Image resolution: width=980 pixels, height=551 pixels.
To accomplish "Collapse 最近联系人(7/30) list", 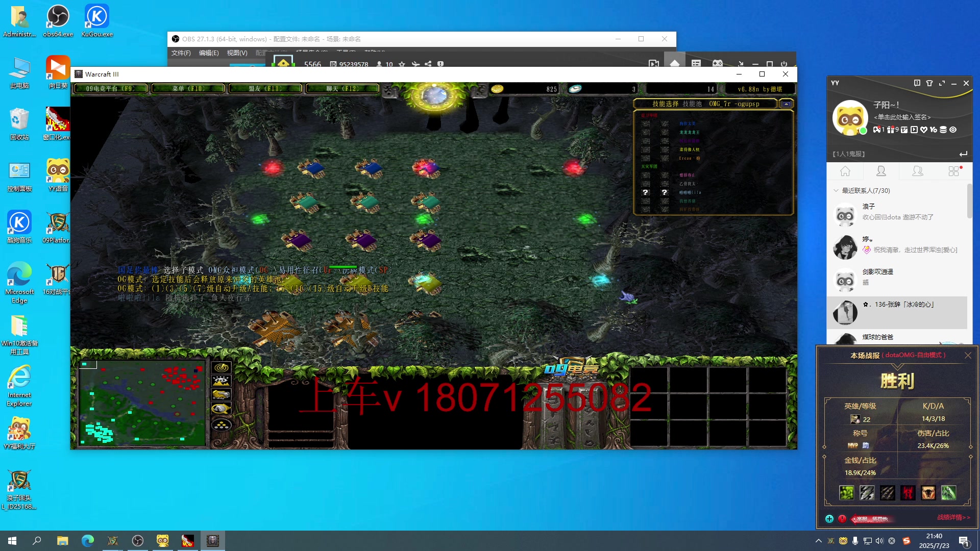I will [836, 190].
